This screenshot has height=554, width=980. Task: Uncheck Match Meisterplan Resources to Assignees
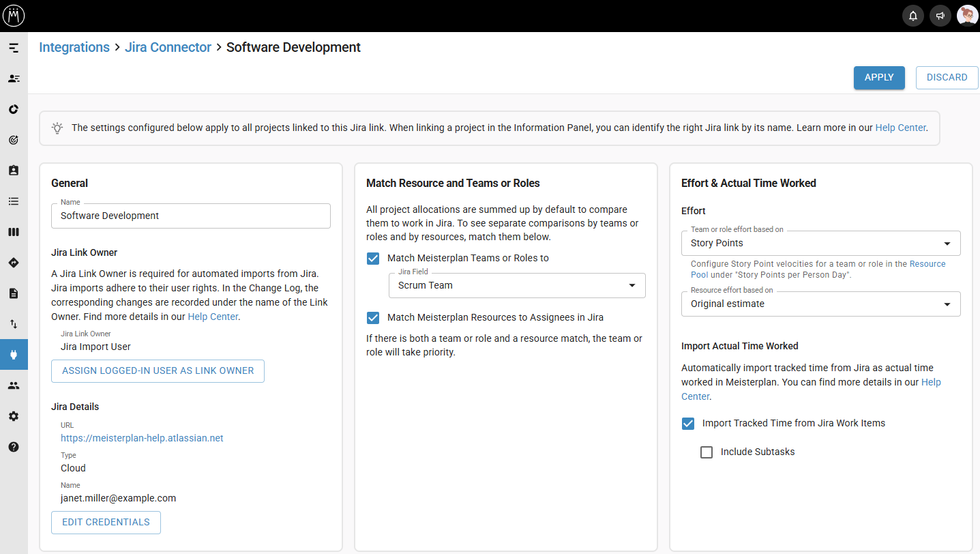click(373, 317)
